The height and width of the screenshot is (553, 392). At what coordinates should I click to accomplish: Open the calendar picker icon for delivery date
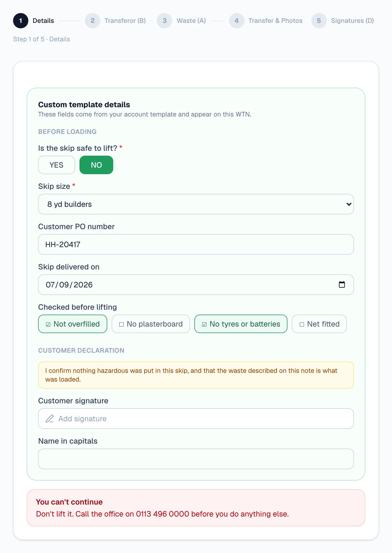click(x=342, y=284)
